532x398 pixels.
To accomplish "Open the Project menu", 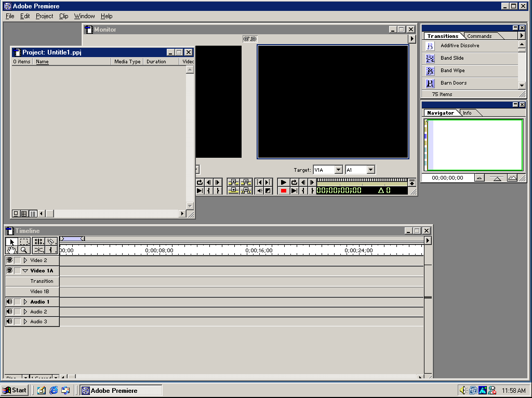I will [45, 16].
